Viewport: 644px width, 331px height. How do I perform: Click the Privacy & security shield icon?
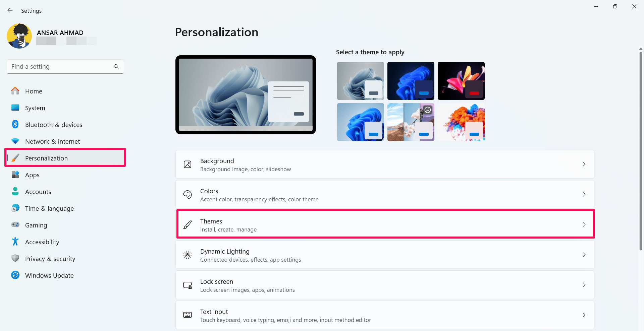(x=15, y=259)
